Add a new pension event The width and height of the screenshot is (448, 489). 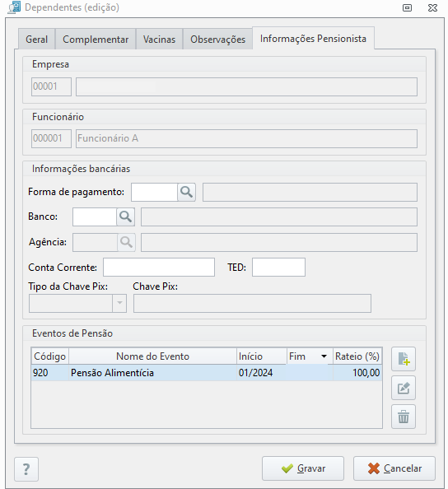coord(404,359)
